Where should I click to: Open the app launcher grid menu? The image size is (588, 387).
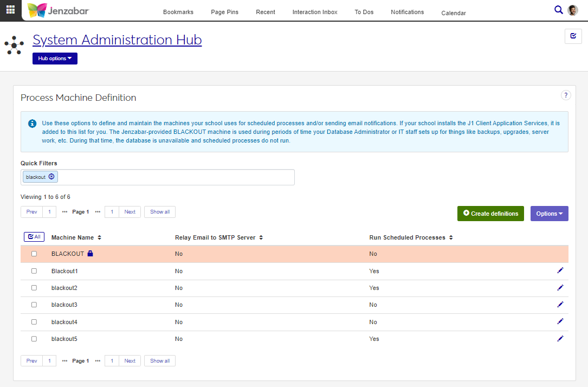(10, 10)
